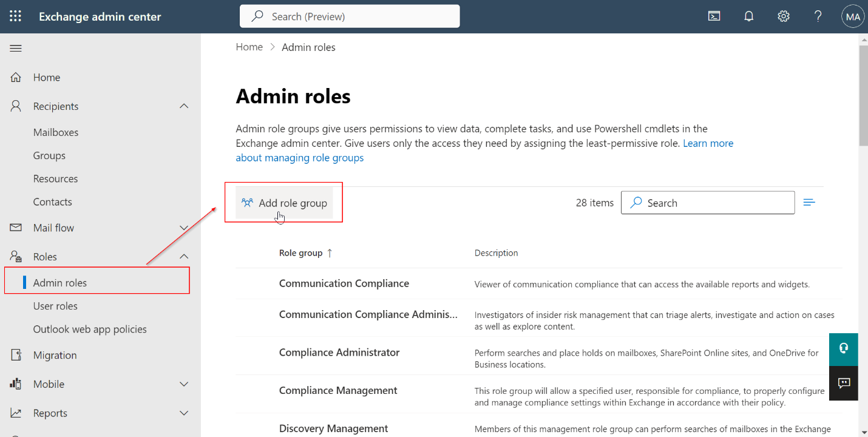Open the PowerShell terminal icon in top bar
This screenshot has width=868, height=437.
(x=714, y=16)
